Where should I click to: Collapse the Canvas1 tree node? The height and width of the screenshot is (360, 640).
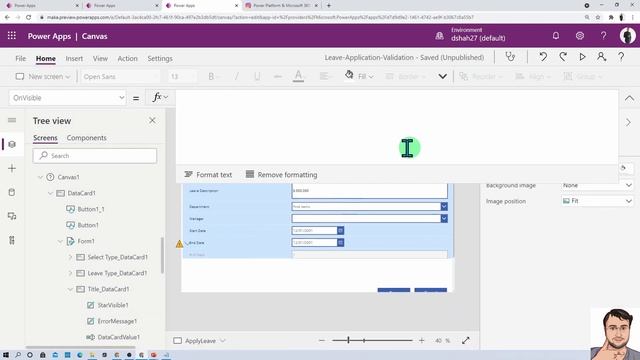pyautogui.click(x=40, y=177)
